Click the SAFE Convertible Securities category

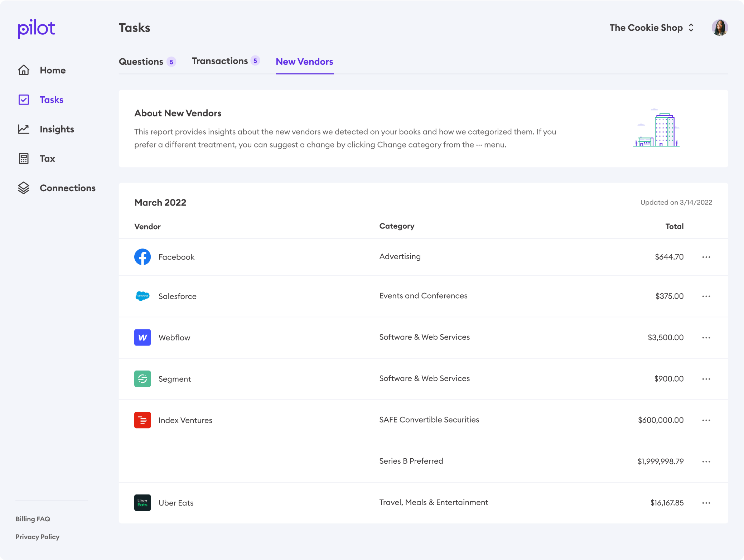pyautogui.click(x=429, y=420)
